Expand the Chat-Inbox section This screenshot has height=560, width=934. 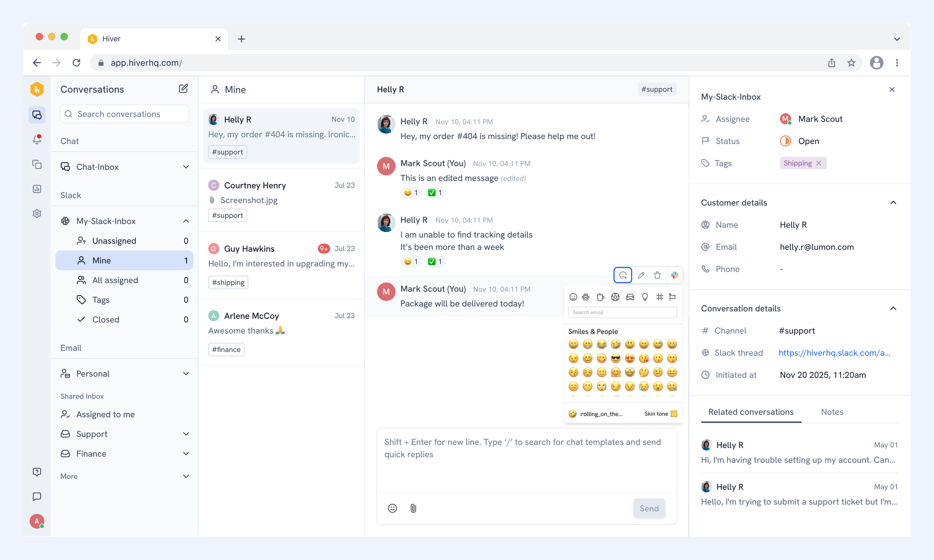coord(186,167)
